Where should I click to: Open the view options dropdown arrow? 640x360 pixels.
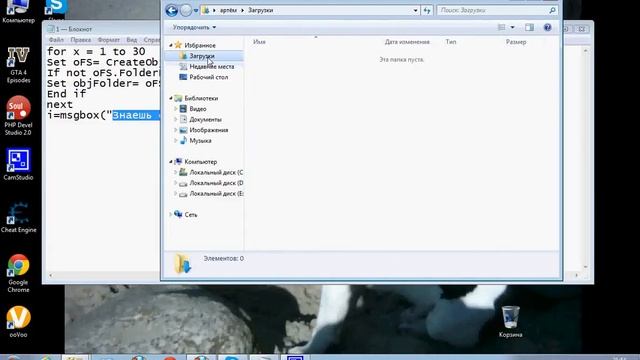(x=512, y=27)
